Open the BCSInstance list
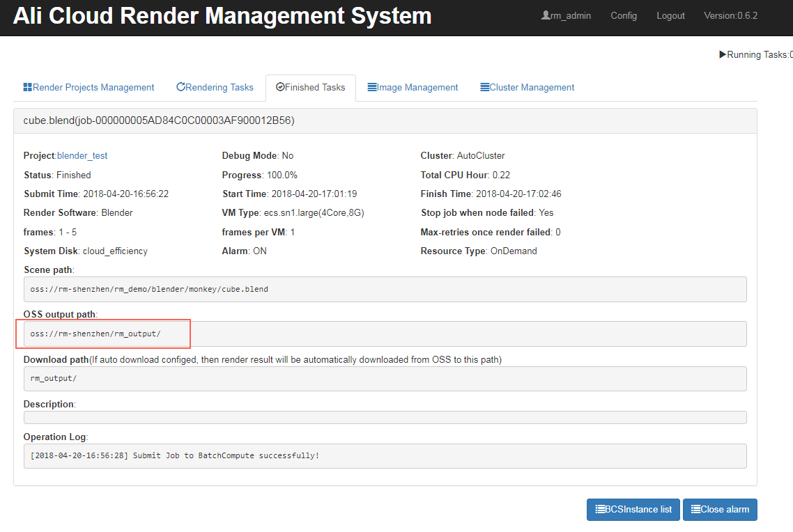This screenshot has width=793, height=532. coord(633,509)
